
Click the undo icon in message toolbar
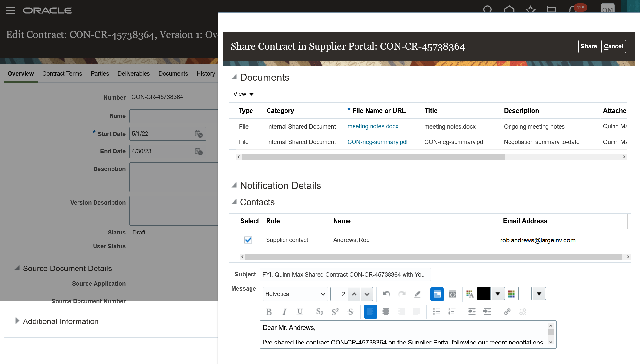click(387, 294)
